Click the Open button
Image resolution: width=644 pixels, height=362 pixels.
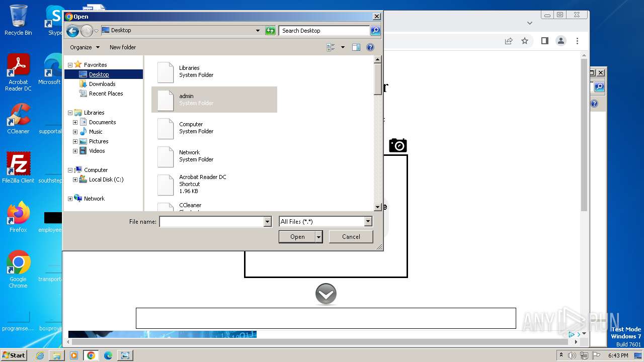click(x=297, y=237)
